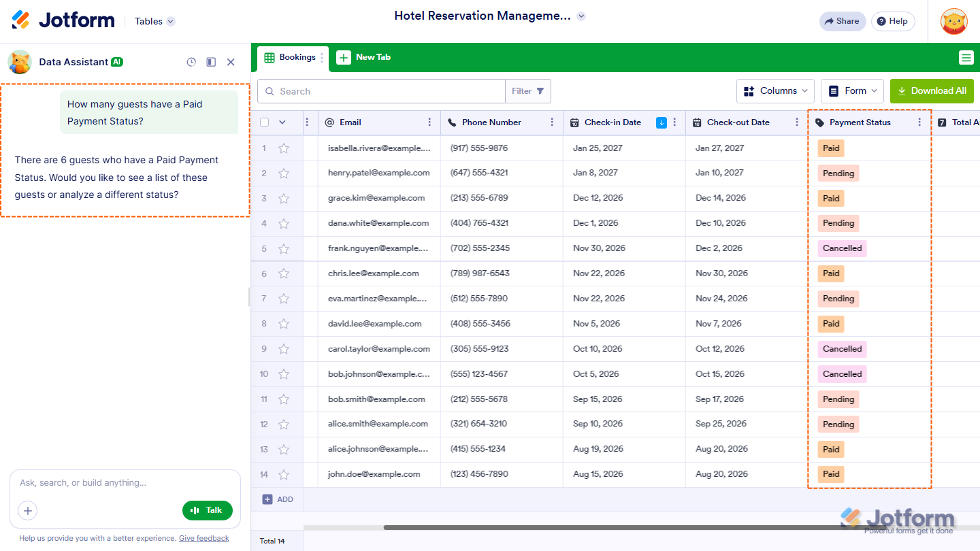Image resolution: width=980 pixels, height=551 pixels.
Task: Click check-out date Sep 17, 2026
Action: (720, 399)
